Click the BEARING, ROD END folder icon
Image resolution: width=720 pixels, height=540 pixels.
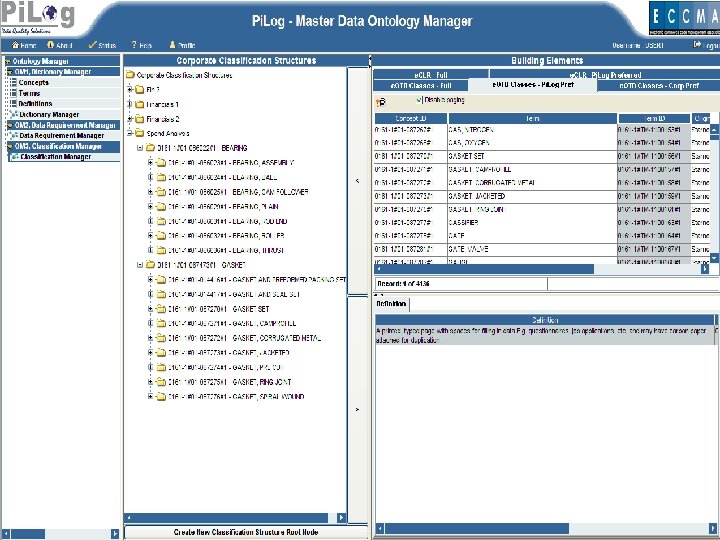[x=161, y=221]
